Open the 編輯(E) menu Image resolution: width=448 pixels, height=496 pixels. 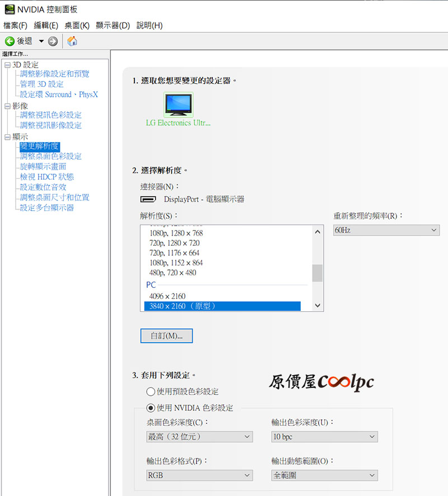[46, 26]
